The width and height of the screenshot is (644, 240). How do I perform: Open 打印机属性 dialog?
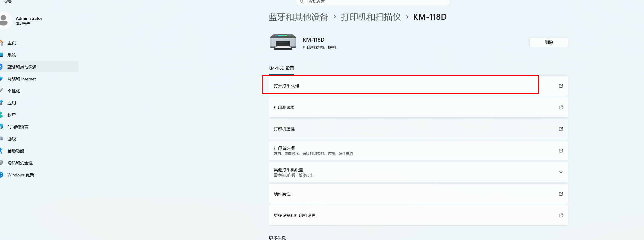pos(418,129)
